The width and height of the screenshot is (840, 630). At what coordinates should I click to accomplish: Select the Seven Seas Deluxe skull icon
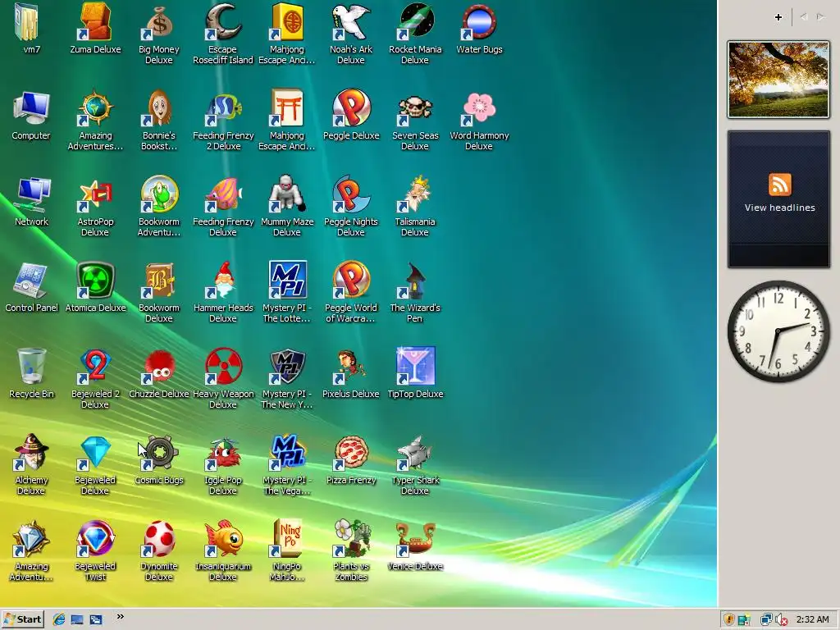(415, 109)
